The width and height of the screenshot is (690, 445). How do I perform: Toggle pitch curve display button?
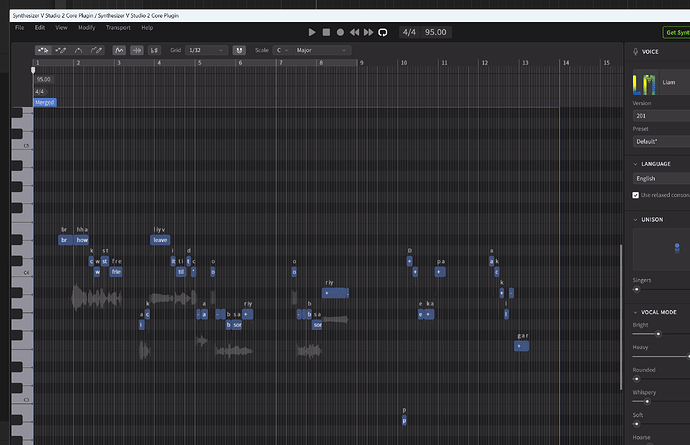tap(119, 51)
